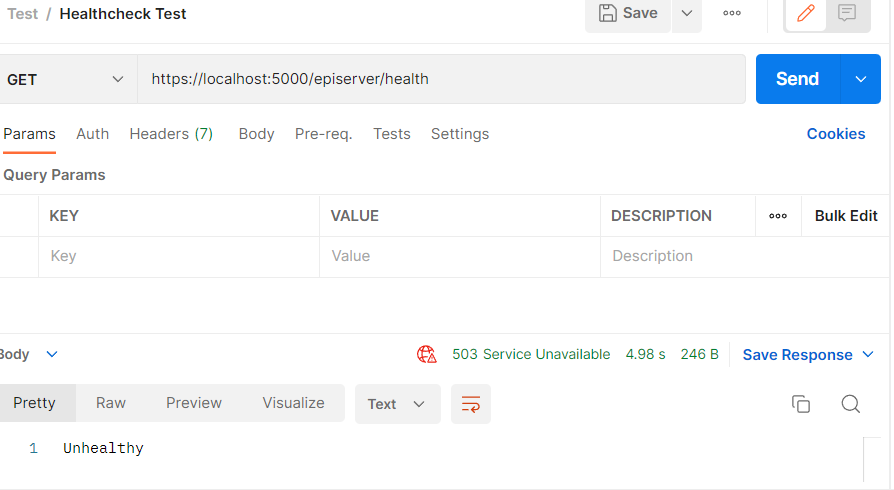The image size is (894, 490).
Task: Click Bulk Edit for query params
Action: pyautogui.click(x=845, y=216)
